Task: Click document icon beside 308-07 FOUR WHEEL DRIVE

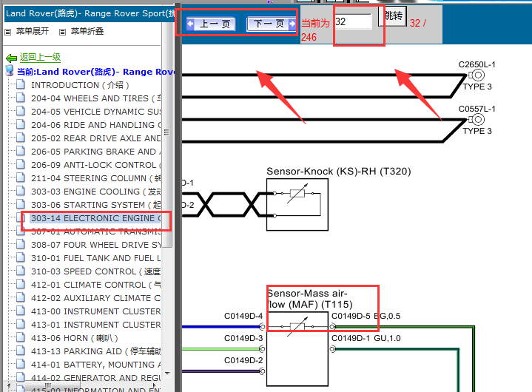Action: [x=21, y=243]
